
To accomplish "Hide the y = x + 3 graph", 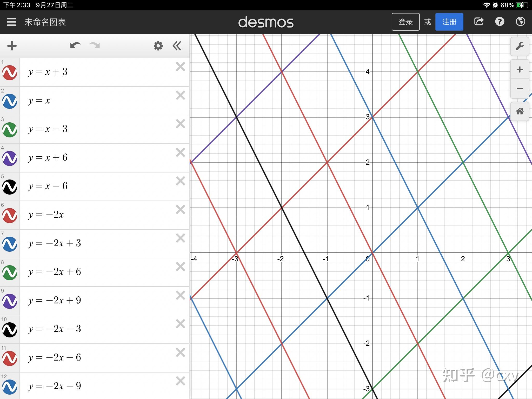I will 10,72.
